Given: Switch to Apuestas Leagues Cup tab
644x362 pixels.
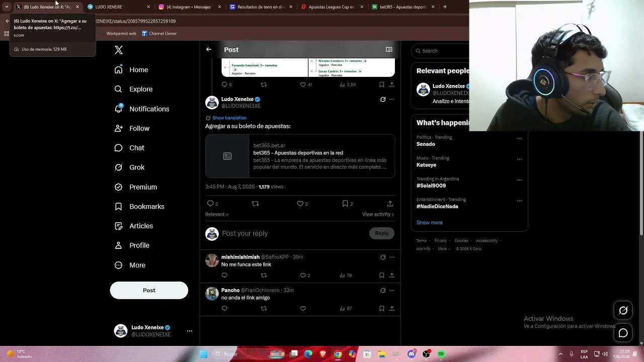Looking at the screenshot, I should click(333, 7).
